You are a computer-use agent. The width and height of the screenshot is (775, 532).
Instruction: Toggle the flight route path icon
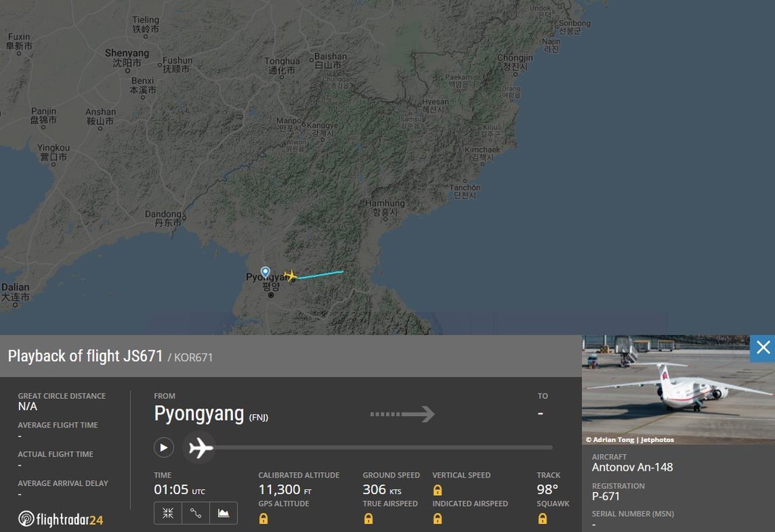(196, 513)
